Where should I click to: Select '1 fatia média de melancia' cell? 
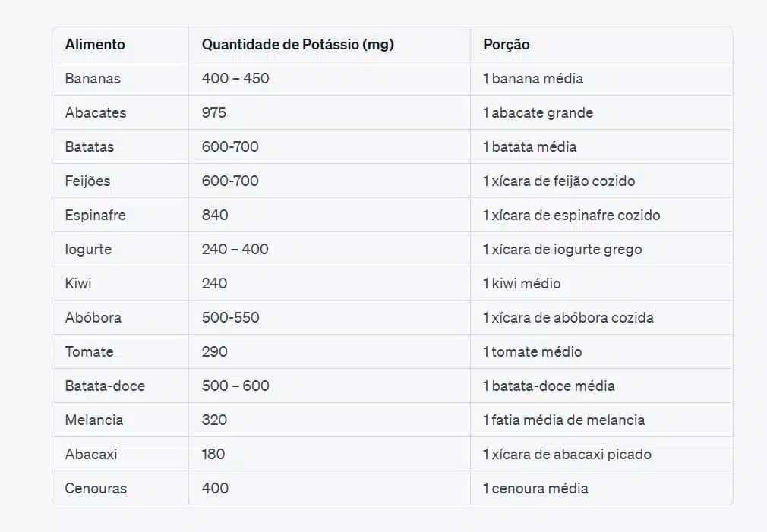(x=563, y=420)
